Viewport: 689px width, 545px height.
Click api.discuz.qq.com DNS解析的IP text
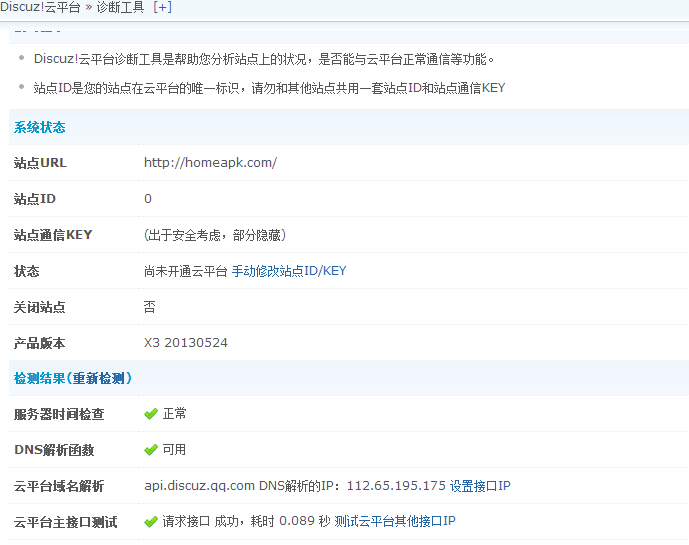click(x=239, y=486)
